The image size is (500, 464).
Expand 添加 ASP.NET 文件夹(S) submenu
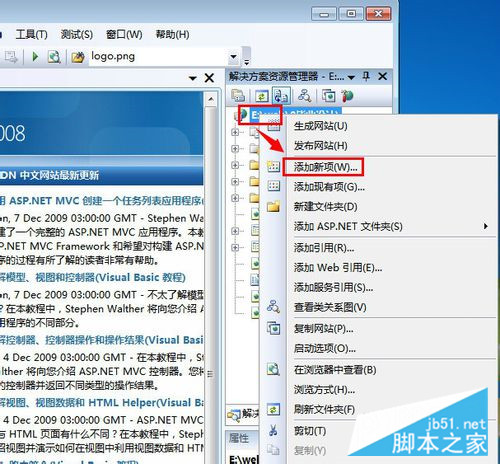(392, 227)
